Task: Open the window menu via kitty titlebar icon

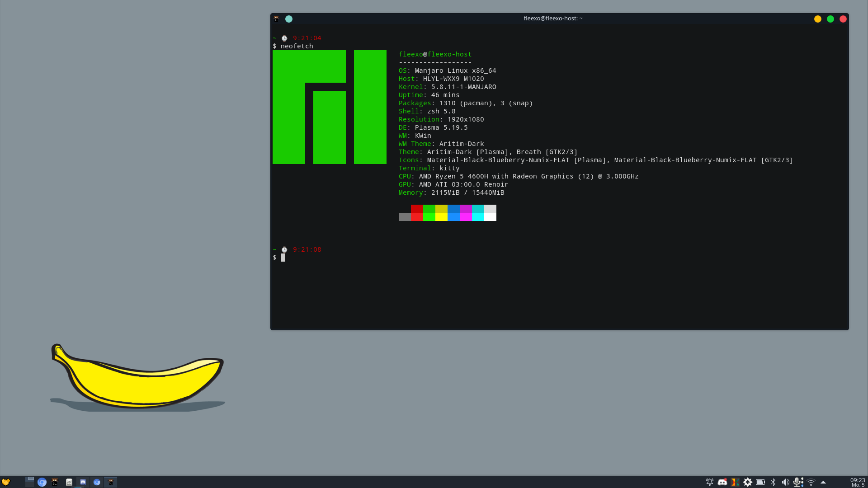Action: (276, 19)
